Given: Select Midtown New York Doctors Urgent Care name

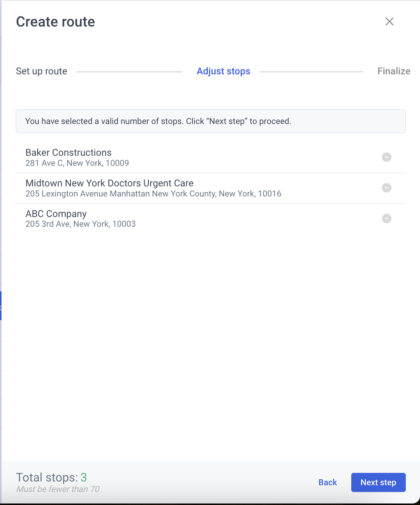Looking at the screenshot, I should [109, 183].
